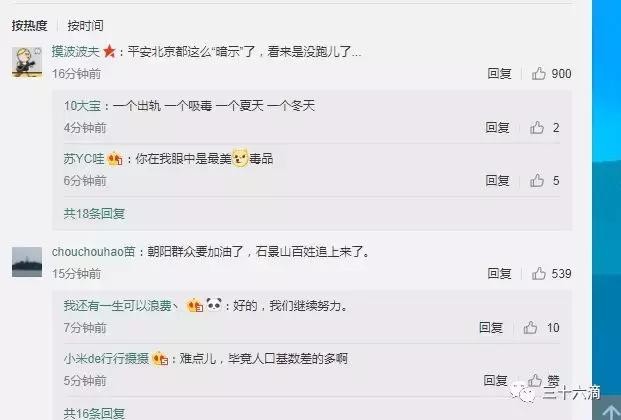Like the comment with 900 likes

click(x=539, y=73)
